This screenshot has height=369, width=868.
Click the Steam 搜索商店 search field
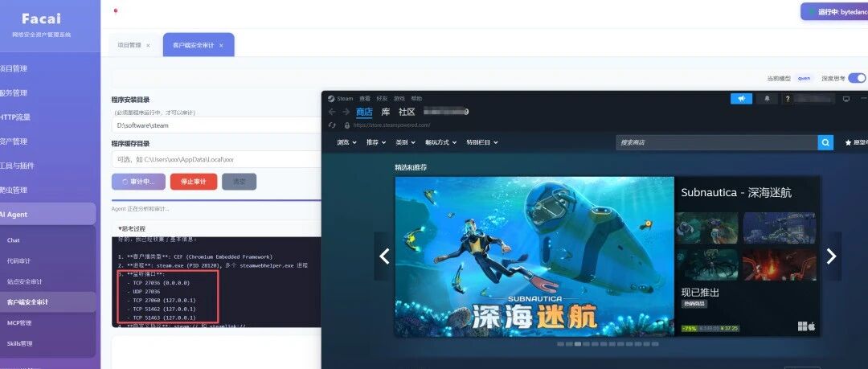[717, 142]
